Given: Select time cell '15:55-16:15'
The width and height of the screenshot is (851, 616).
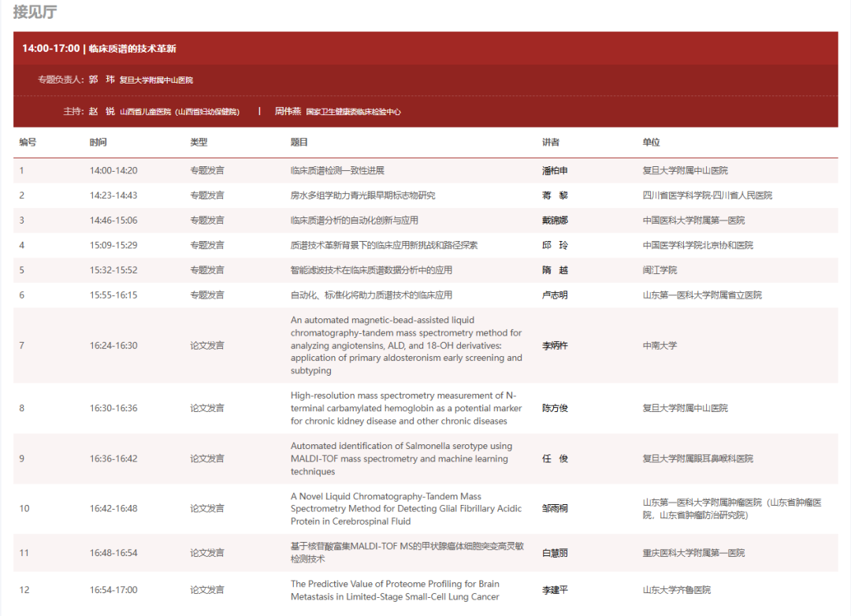Looking at the screenshot, I should click(x=113, y=295).
